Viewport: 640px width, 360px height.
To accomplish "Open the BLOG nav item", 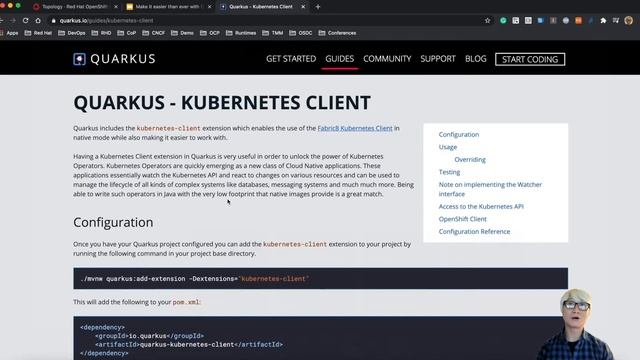I will pyautogui.click(x=476, y=59).
